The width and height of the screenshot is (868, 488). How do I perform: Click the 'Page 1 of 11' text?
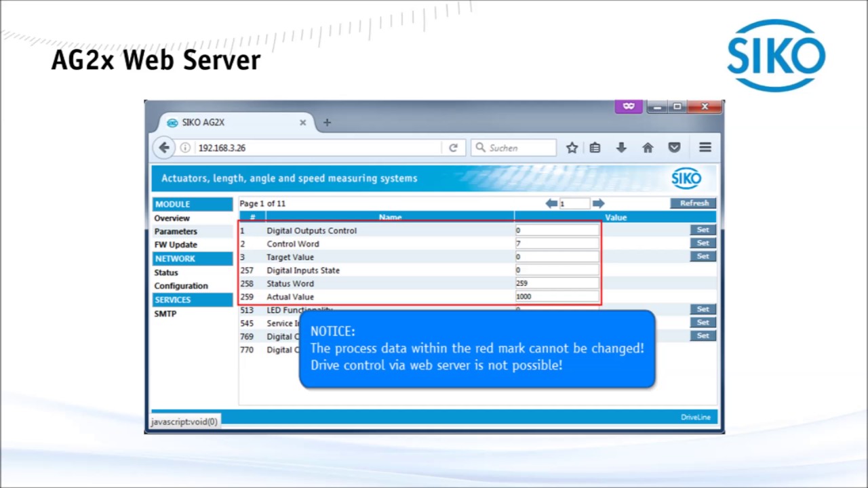[262, 203]
